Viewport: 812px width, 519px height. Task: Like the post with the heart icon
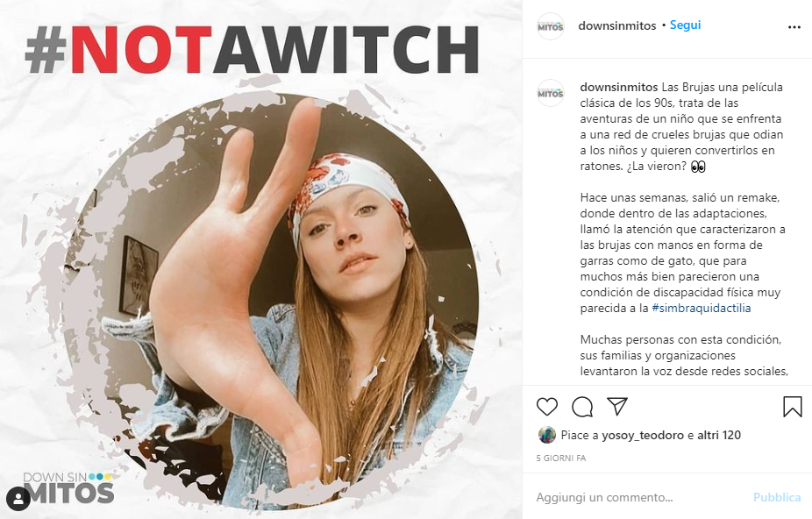547,407
